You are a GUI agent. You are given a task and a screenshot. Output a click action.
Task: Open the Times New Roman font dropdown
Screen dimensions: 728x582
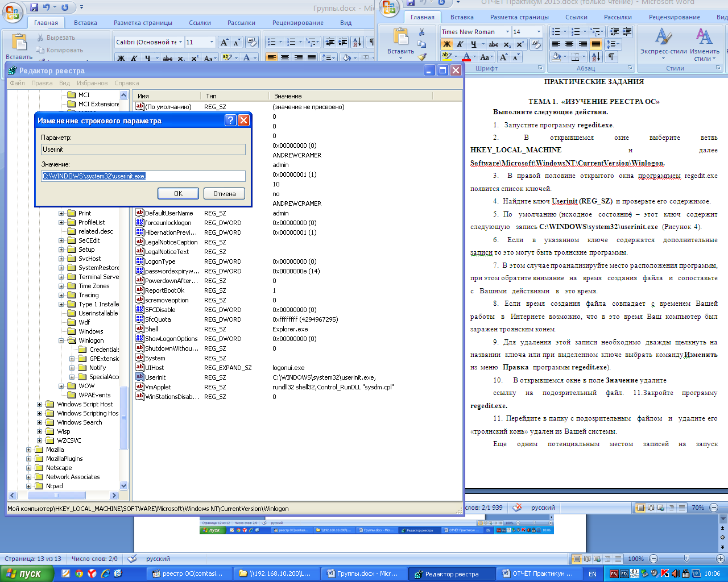pyautogui.click(x=506, y=32)
